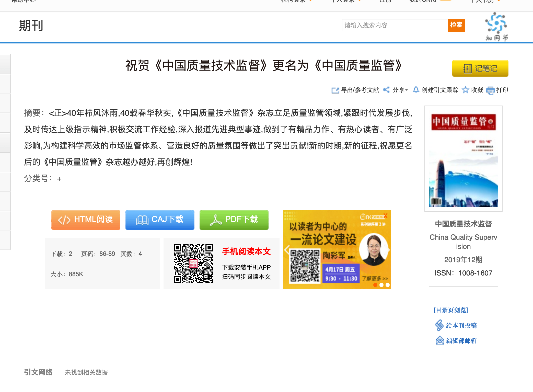Open the 中国质量技术监督 journal title link
The width and height of the screenshot is (533, 392).
[463, 224]
